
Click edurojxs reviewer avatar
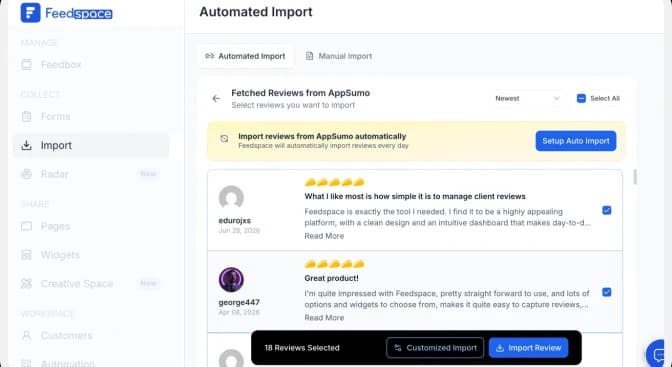[x=231, y=198]
